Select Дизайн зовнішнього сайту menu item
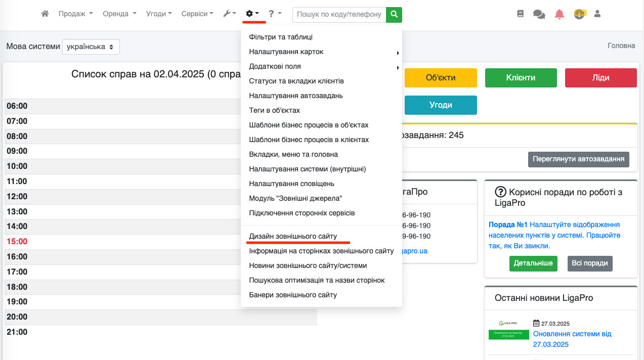The height and width of the screenshot is (360, 644). tap(293, 236)
